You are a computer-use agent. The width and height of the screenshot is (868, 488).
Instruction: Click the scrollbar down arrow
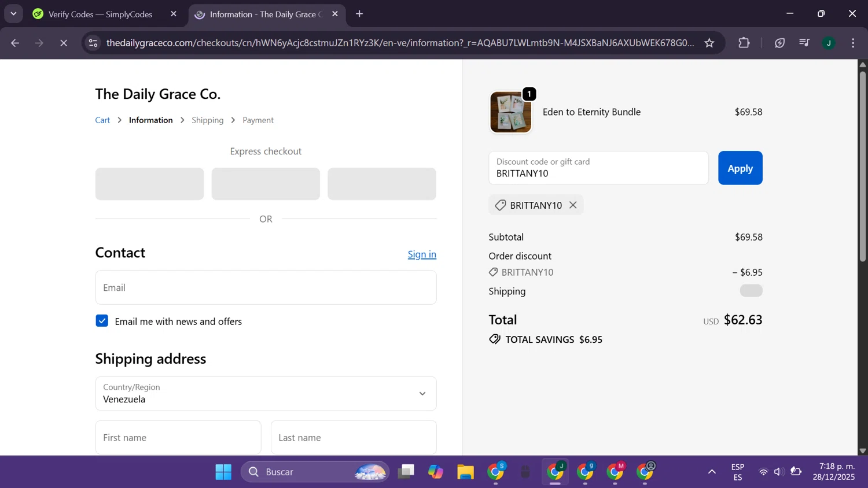click(x=863, y=450)
